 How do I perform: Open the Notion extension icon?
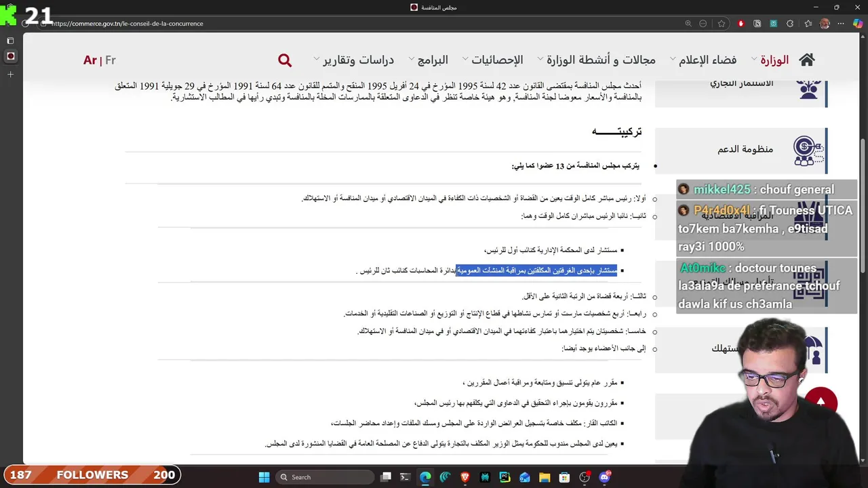[x=757, y=23]
